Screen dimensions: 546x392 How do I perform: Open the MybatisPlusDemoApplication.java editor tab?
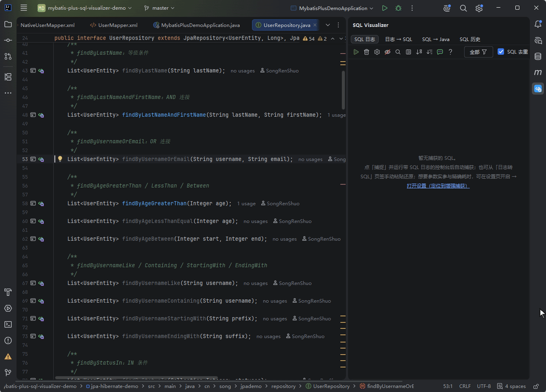(197, 25)
